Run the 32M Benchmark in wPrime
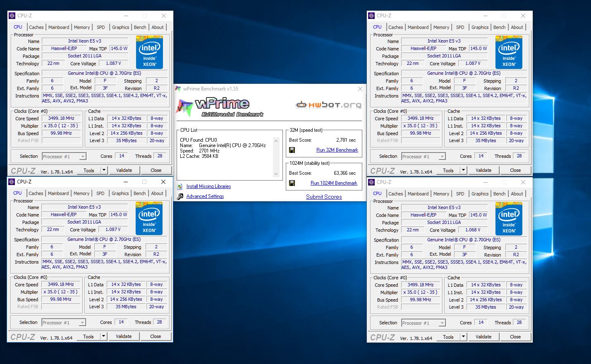Image resolution: width=591 pixels, height=364 pixels. pos(337,150)
